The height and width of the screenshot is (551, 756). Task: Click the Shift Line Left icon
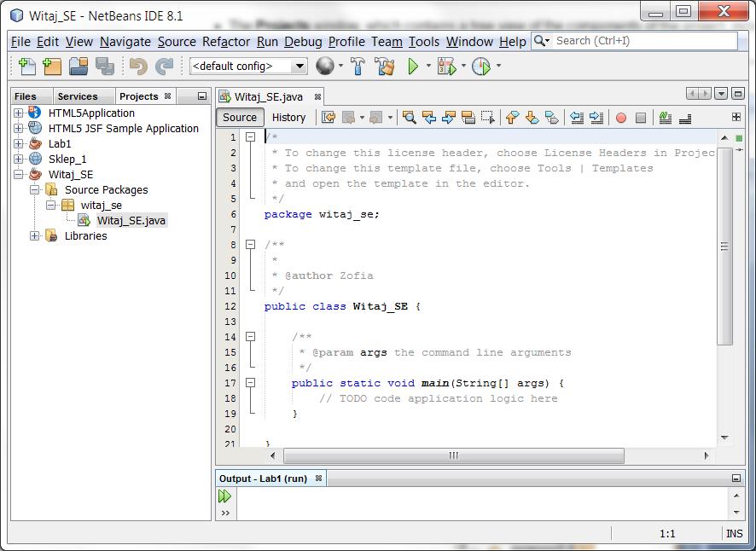coord(577,117)
